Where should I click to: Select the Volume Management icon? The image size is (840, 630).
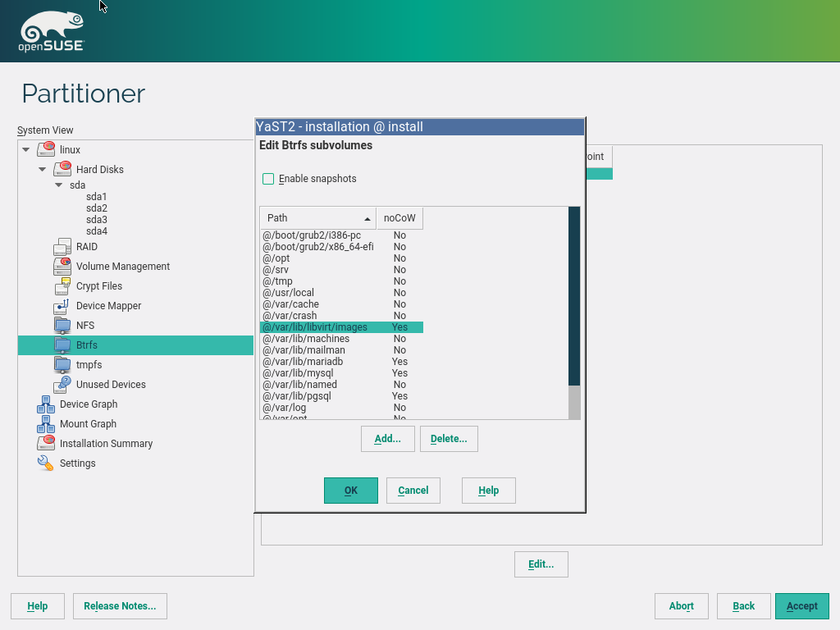pyautogui.click(x=62, y=267)
